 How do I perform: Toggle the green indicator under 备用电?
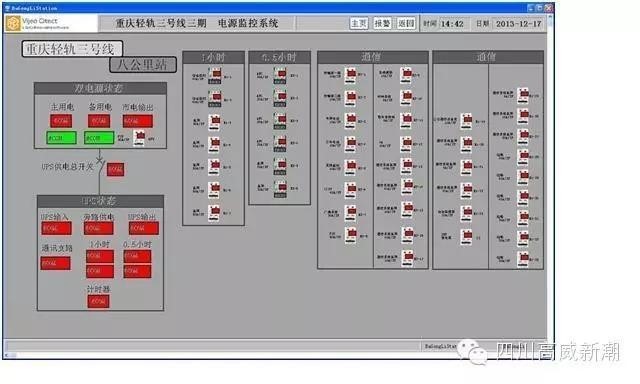[x=99, y=138]
